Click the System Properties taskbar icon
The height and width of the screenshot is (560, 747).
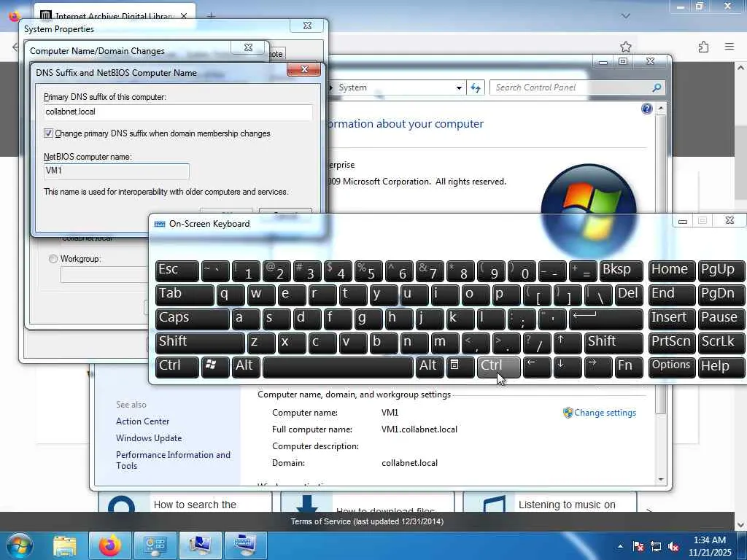200,545
